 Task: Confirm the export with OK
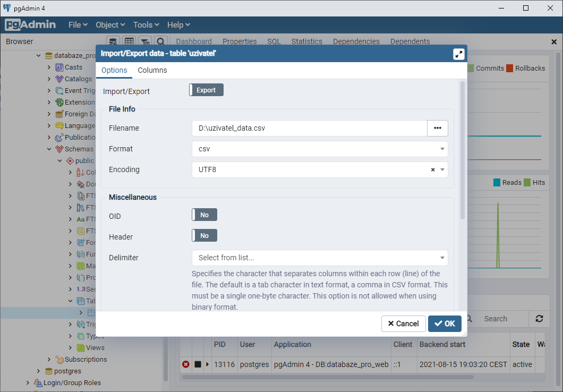(445, 323)
